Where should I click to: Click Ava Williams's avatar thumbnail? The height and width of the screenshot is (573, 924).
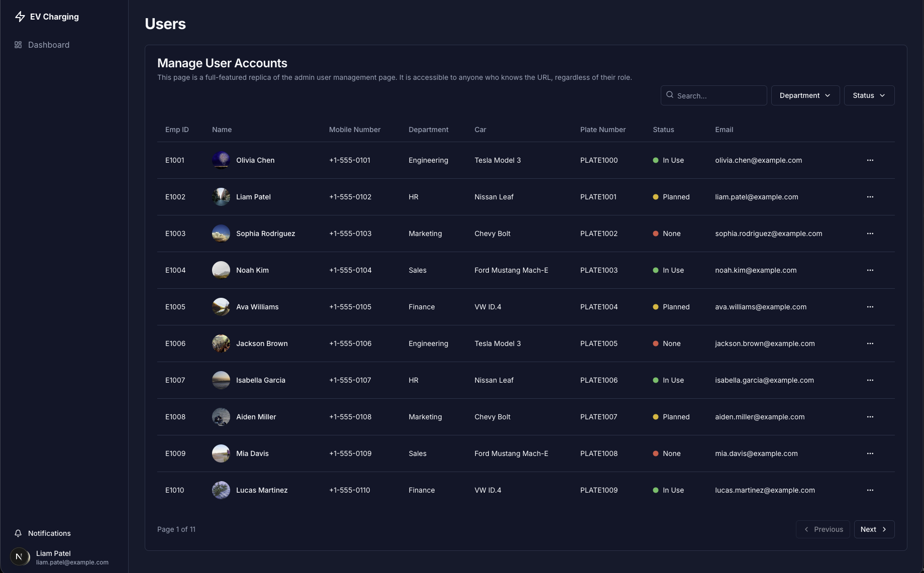point(221,307)
